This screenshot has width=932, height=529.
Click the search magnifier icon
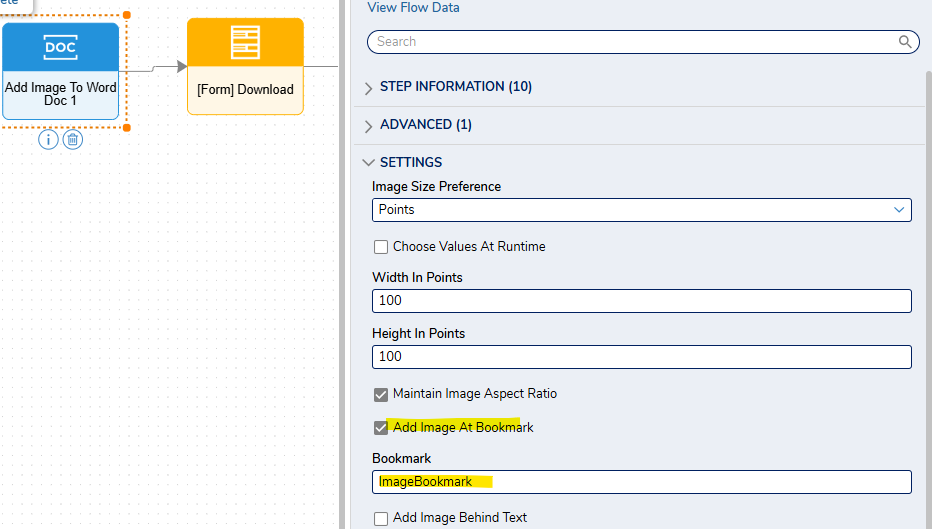click(905, 42)
